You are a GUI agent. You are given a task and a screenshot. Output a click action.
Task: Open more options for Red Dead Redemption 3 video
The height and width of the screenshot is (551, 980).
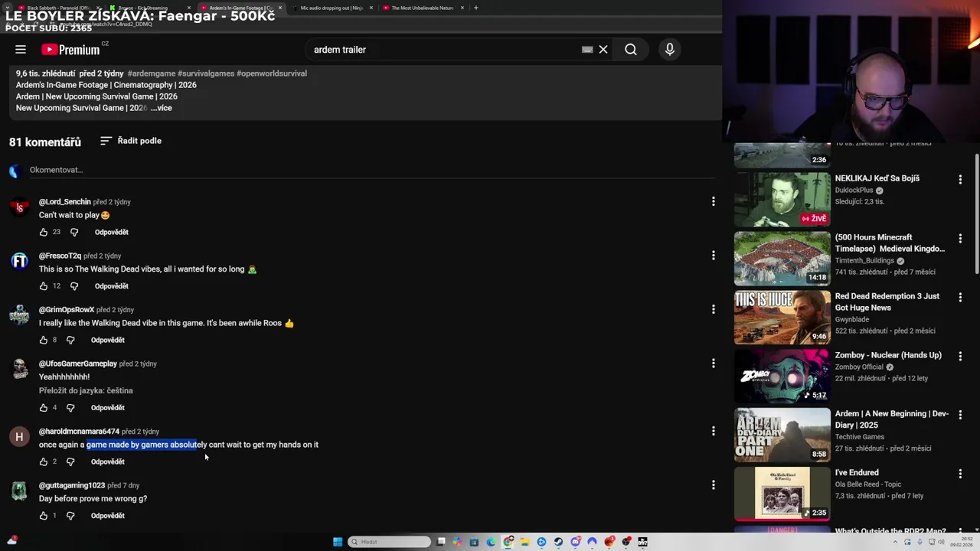point(960,297)
